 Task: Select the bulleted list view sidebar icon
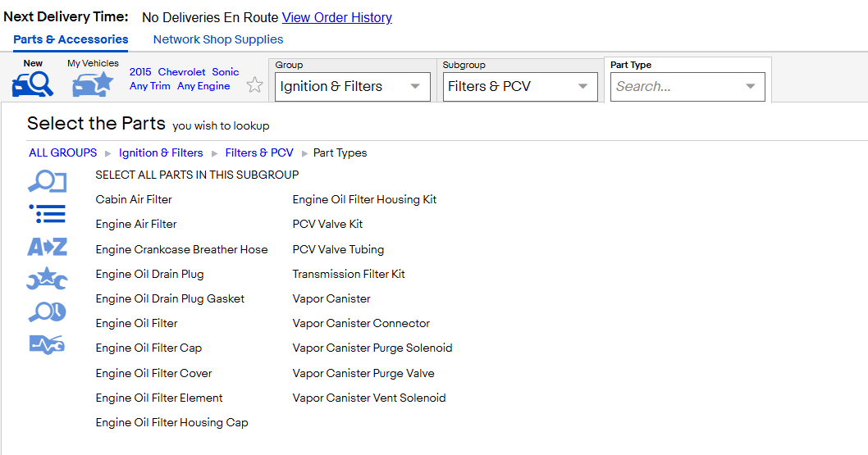(47, 214)
